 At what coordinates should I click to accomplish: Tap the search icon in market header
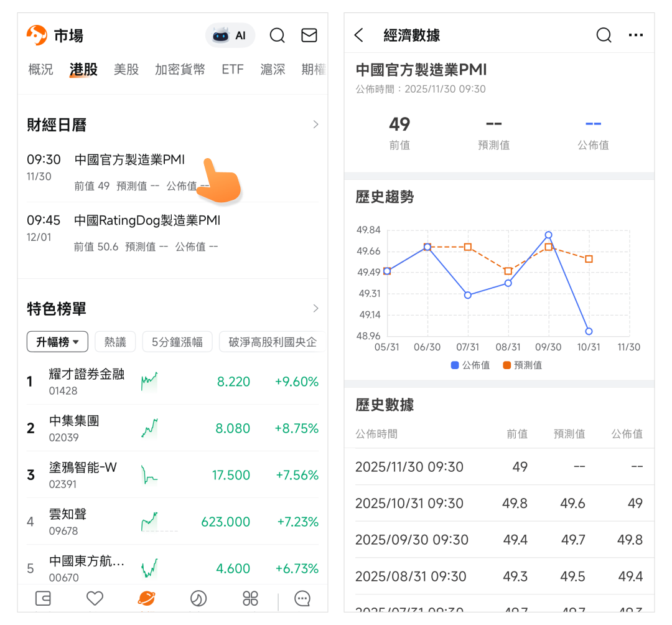click(x=277, y=35)
